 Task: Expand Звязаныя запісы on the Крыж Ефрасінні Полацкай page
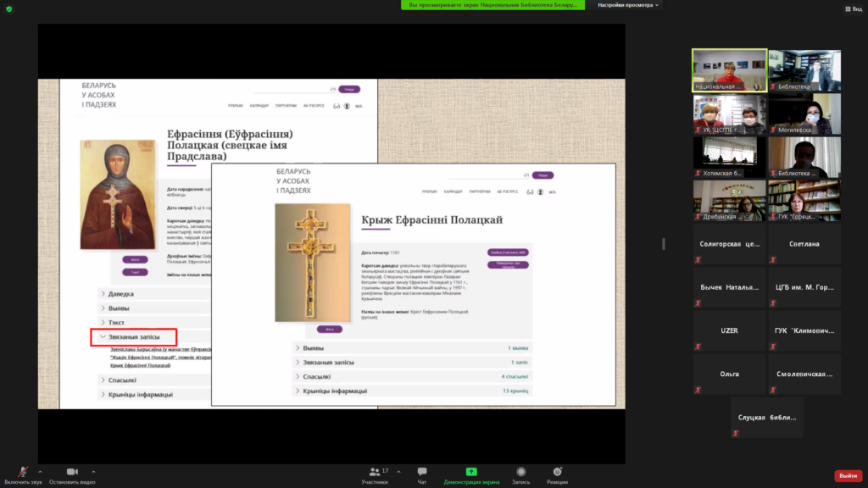(x=412, y=363)
